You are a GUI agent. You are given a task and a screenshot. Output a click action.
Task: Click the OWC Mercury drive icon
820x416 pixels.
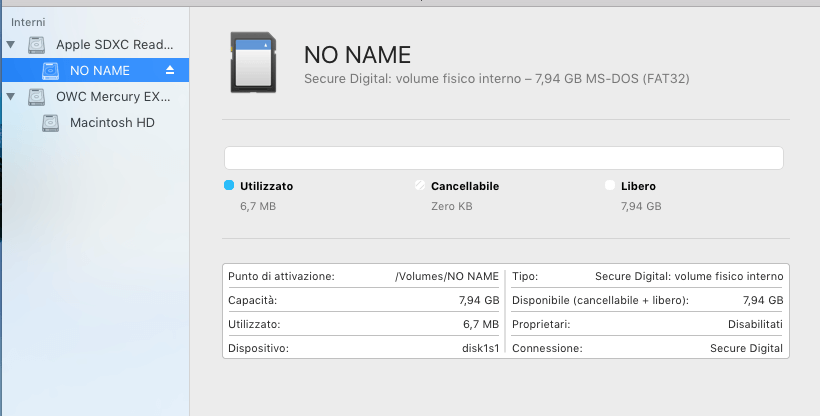click(37, 97)
